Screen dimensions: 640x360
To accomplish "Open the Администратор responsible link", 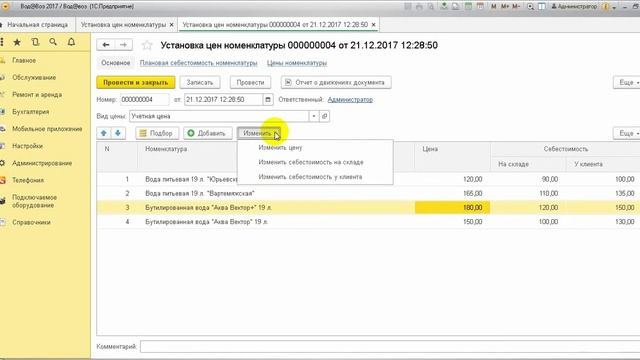I will click(350, 100).
